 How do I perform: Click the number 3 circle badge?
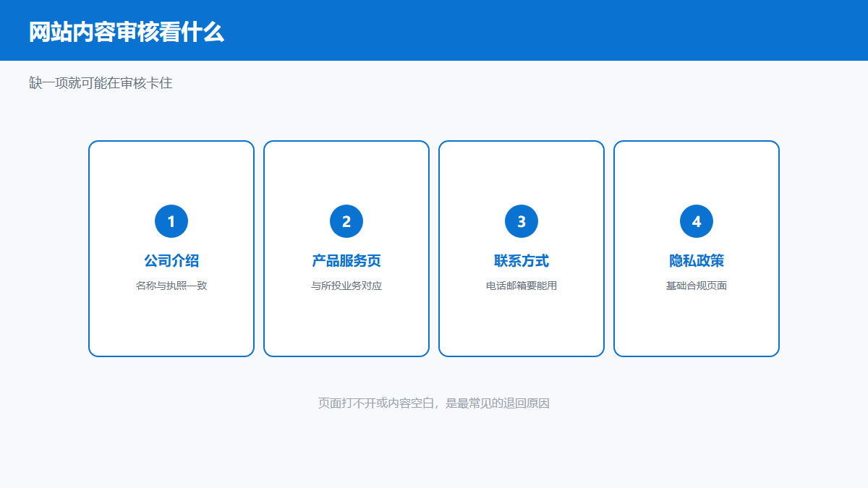[522, 221]
